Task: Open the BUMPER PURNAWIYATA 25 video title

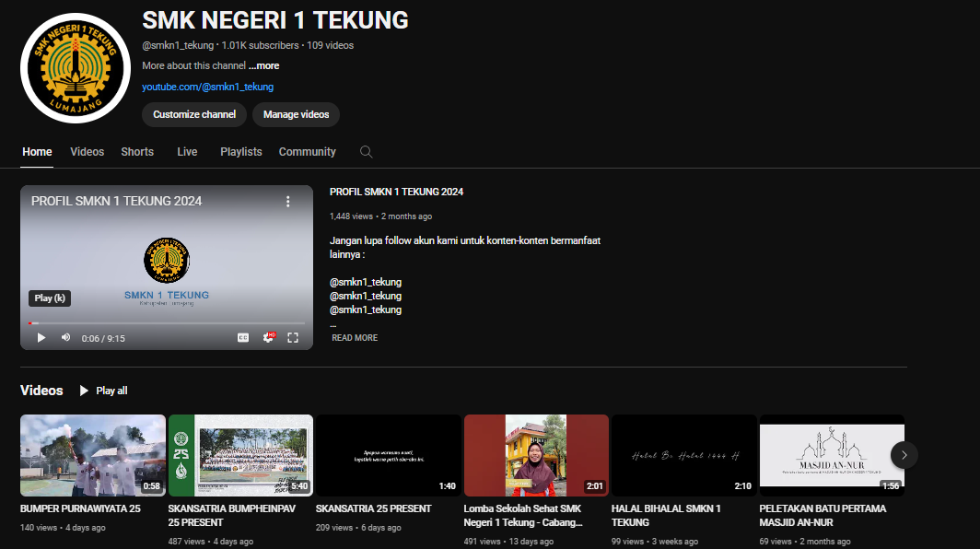Action: [x=80, y=509]
